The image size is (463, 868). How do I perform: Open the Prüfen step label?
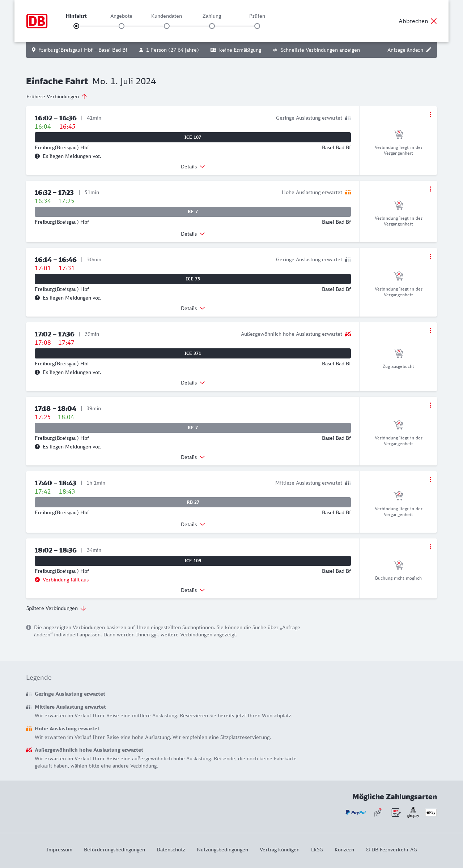pyautogui.click(x=257, y=16)
